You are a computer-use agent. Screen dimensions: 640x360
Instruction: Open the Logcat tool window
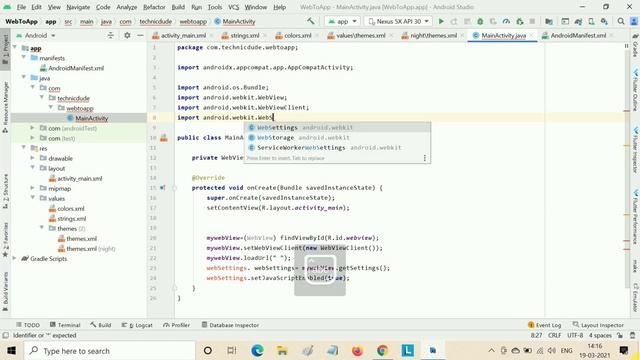137,325
